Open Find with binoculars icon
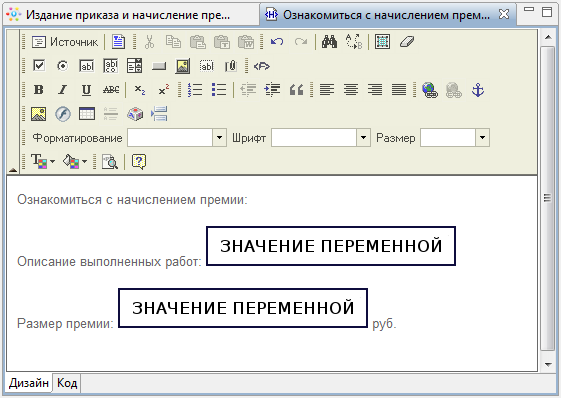 (329, 42)
